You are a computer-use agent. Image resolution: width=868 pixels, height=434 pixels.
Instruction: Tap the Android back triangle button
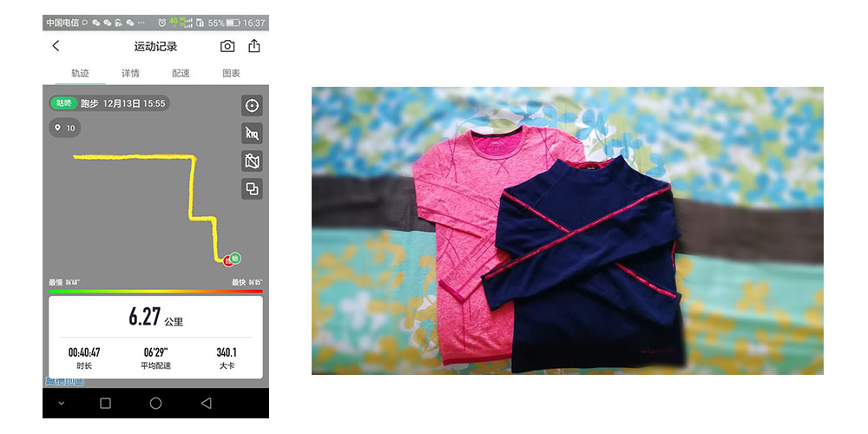point(206,403)
